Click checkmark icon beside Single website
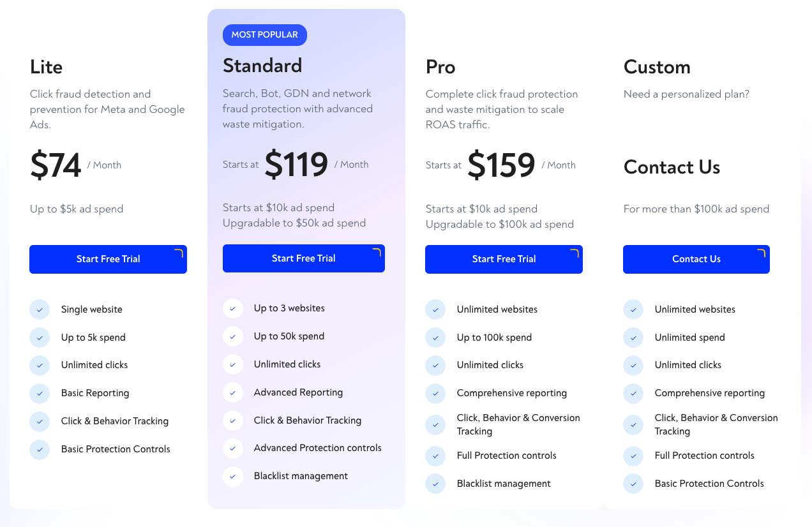Image resolution: width=812 pixels, height=527 pixels. (40, 309)
